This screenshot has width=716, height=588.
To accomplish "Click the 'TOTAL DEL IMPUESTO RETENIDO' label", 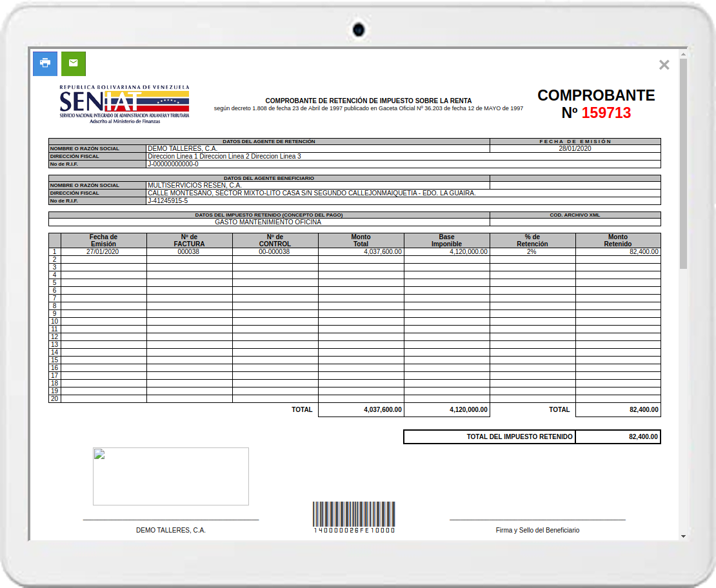I will tap(520, 436).
